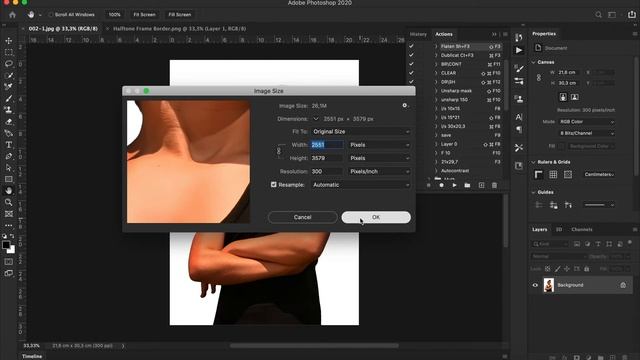Open the Character panel icon
This screenshot has width=640, height=360.
coord(519,117)
